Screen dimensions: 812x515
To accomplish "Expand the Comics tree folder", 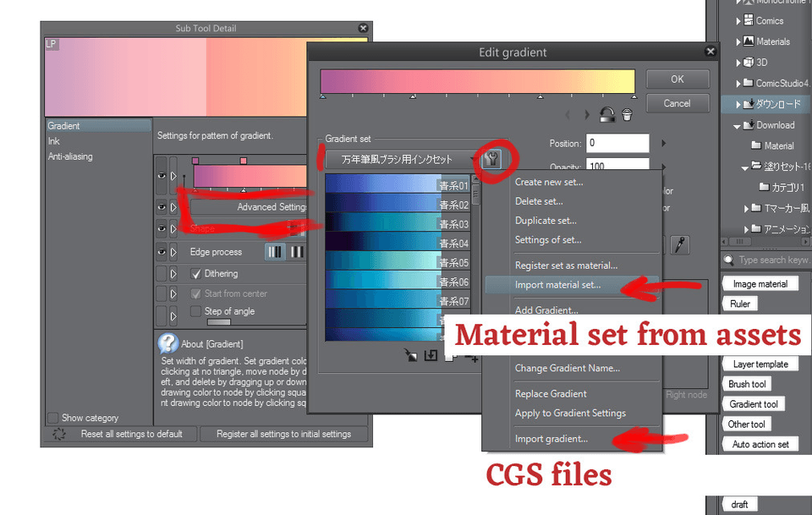I will click(x=738, y=21).
